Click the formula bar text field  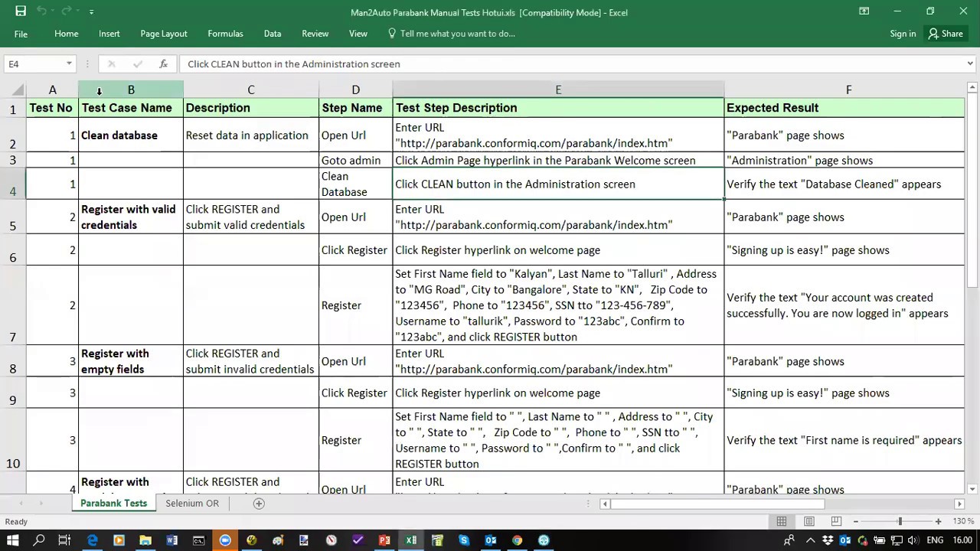click(570, 64)
